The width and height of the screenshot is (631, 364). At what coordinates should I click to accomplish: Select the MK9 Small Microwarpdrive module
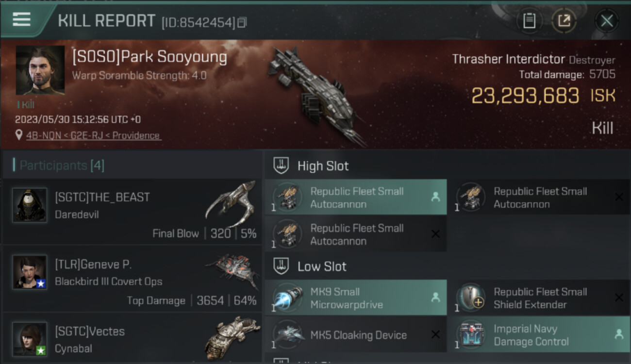[x=355, y=298]
